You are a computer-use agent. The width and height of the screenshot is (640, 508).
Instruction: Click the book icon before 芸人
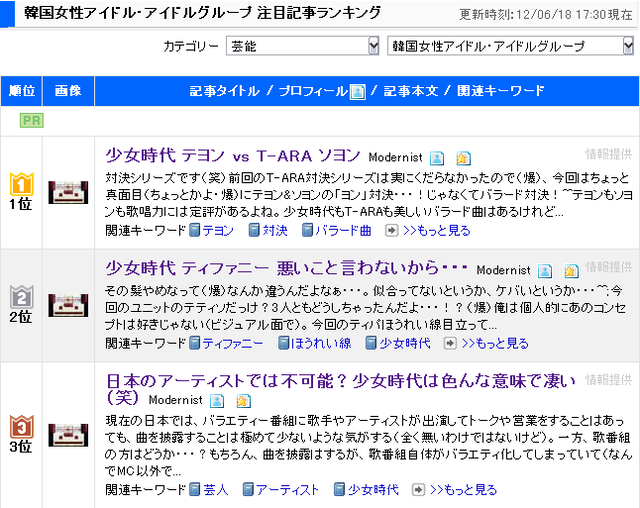click(x=195, y=489)
